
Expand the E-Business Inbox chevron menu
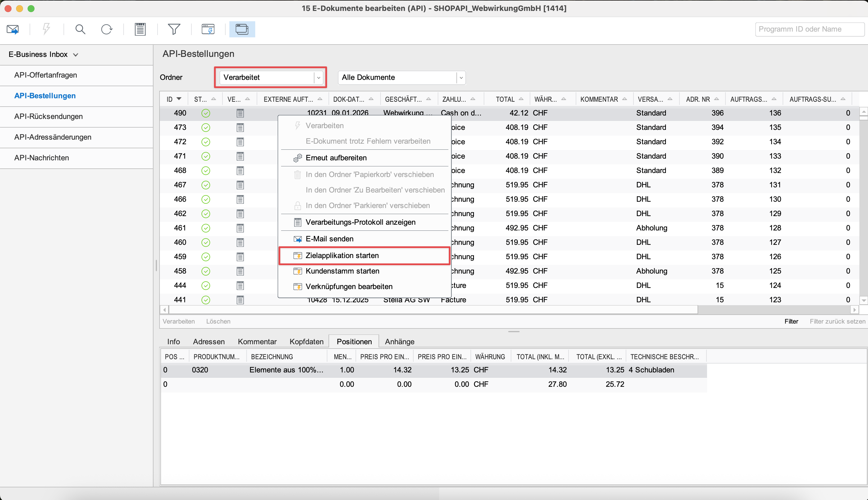click(x=76, y=55)
